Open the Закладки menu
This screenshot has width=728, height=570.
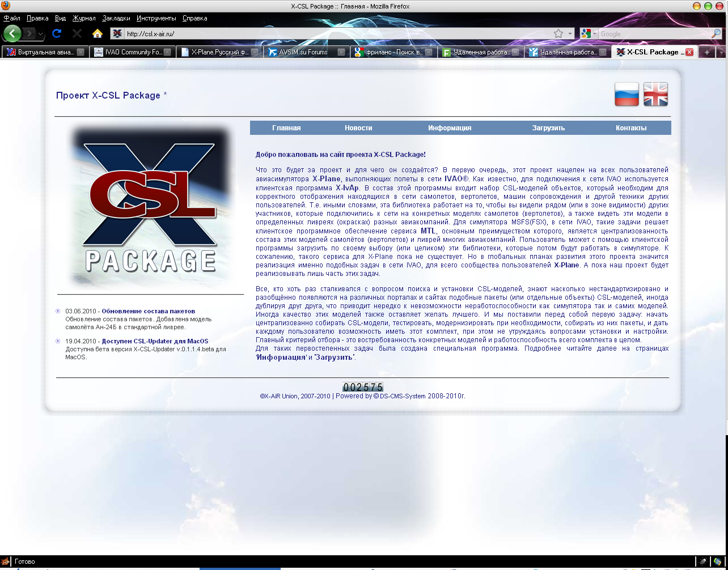click(x=116, y=18)
